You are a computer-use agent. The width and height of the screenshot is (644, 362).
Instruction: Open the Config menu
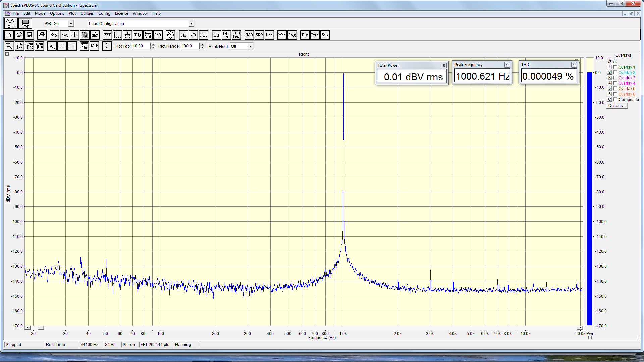104,13
